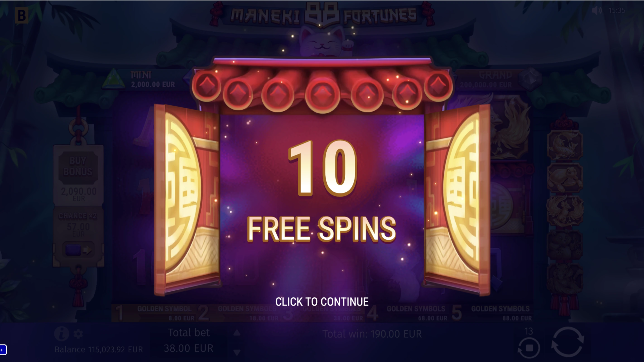
Task: Click the CLICK TO CONTINUE prompt
Action: tap(322, 302)
